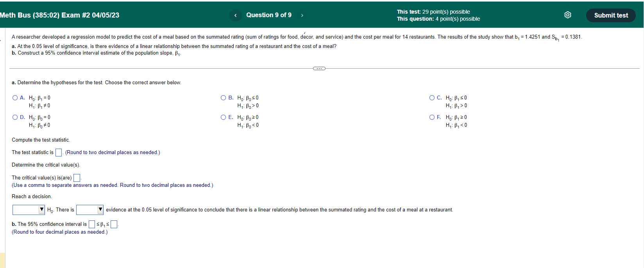The image size is (644, 268).
Task: Open the dropdown before H0 decision
Action: coord(29,210)
